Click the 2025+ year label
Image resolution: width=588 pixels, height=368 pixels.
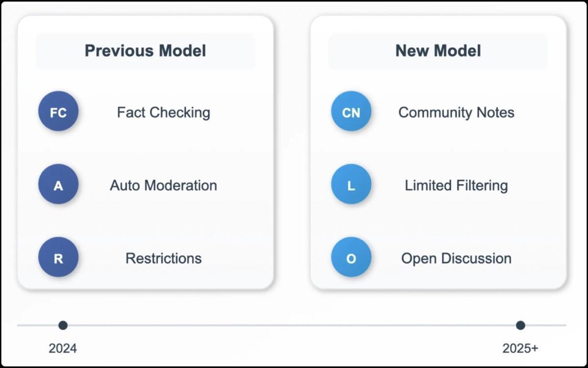pyautogui.click(x=520, y=348)
